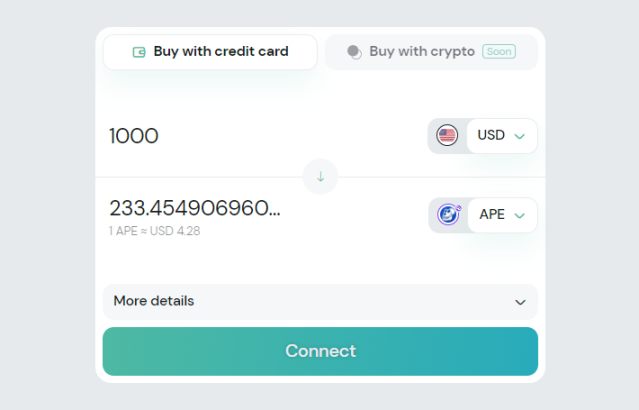Screen dimensions: 639x410
Task: Click the coins icon beside Buy with crypto
Action: [354, 52]
